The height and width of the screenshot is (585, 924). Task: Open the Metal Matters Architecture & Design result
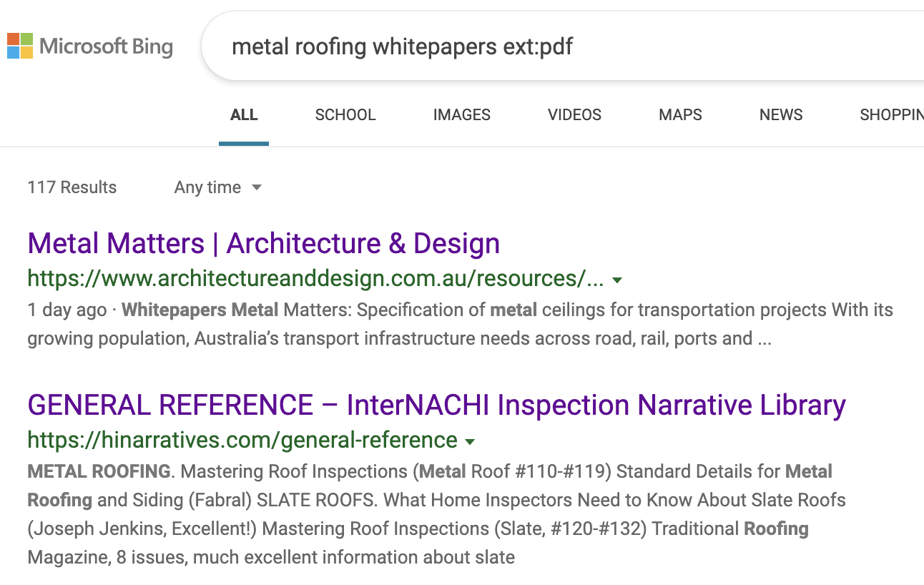click(x=263, y=243)
